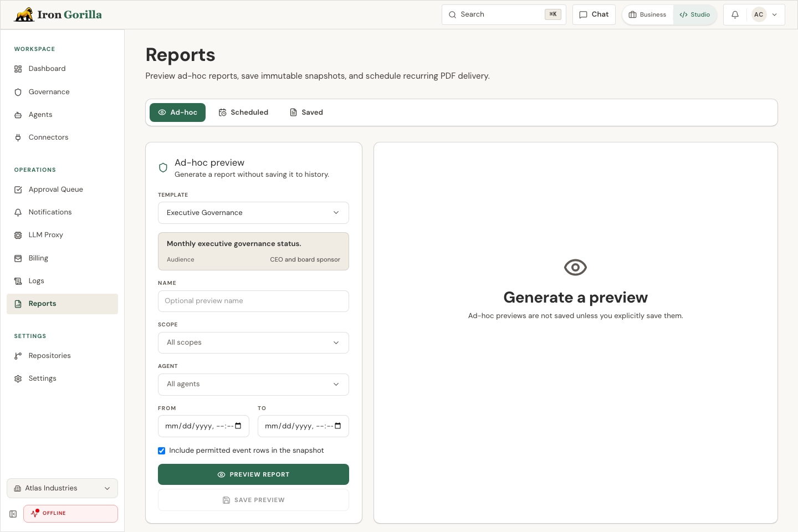Click the Save Preview button
The width and height of the screenshot is (798, 532).
click(x=253, y=500)
